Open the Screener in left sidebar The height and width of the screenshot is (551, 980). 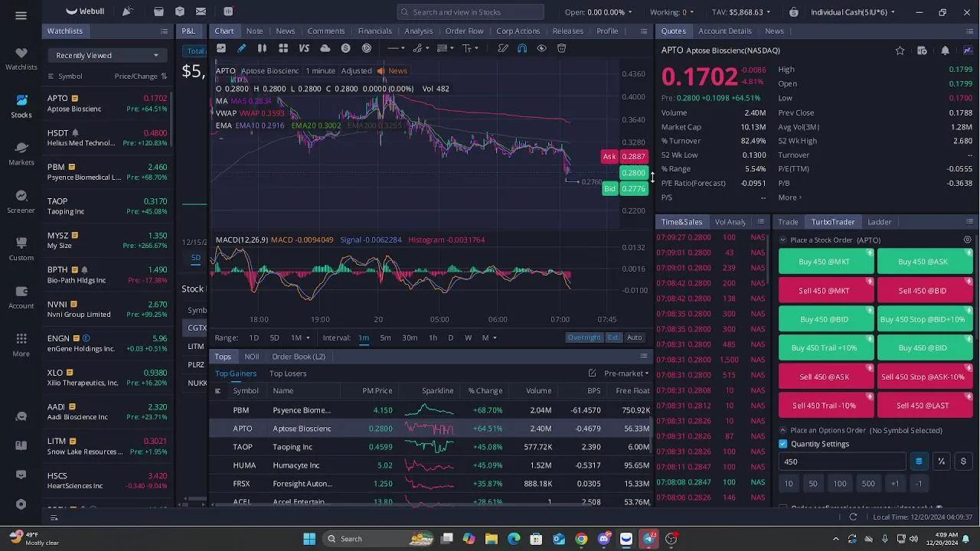(21, 201)
